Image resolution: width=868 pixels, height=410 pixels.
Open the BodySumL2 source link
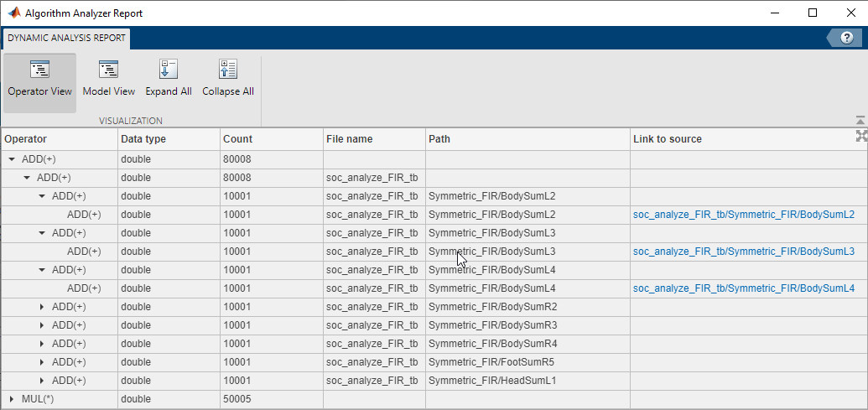click(x=743, y=215)
